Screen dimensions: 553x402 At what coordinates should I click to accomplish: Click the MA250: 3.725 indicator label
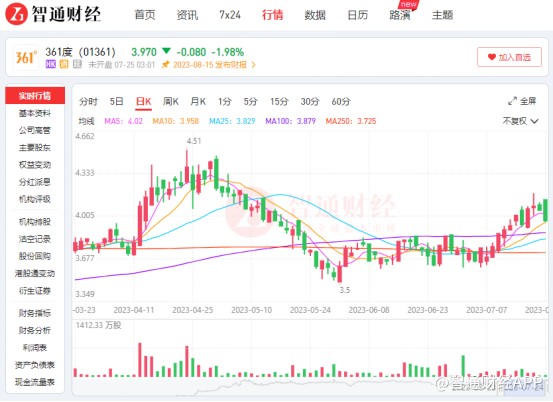pyautogui.click(x=351, y=121)
